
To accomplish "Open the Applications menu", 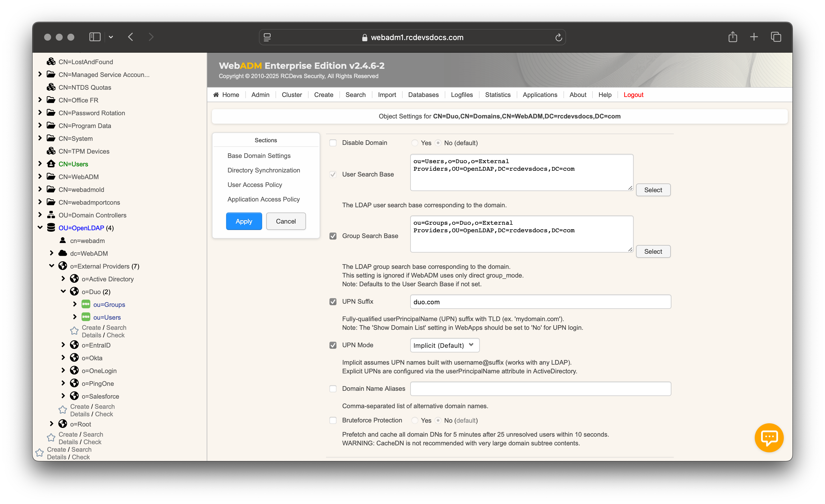I will click(539, 95).
